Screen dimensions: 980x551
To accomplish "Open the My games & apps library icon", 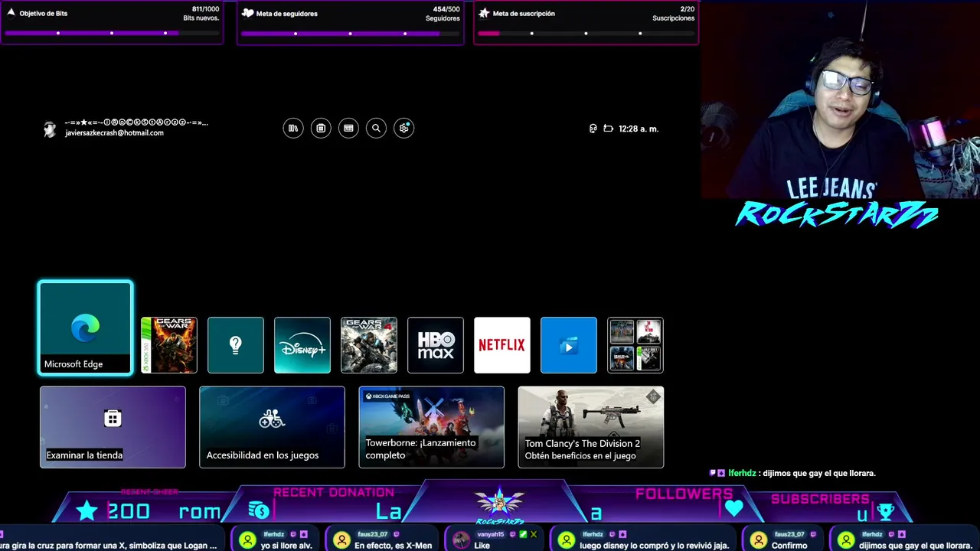I will point(293,129).
